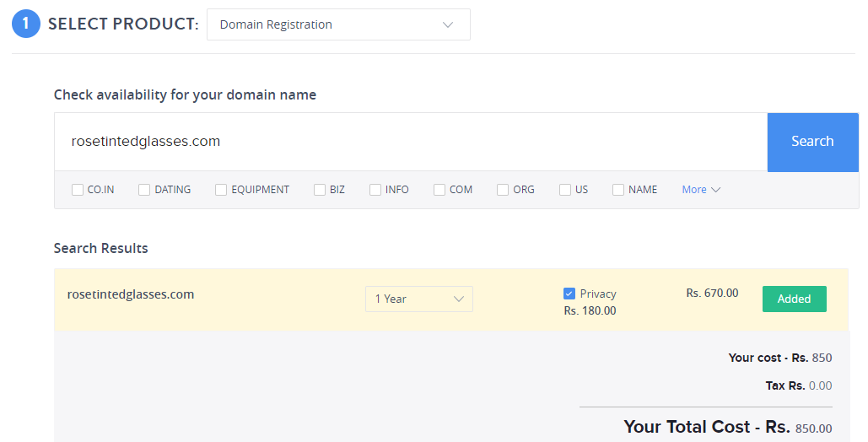Click the Rs. 670.00 domain price

(712, 293)
